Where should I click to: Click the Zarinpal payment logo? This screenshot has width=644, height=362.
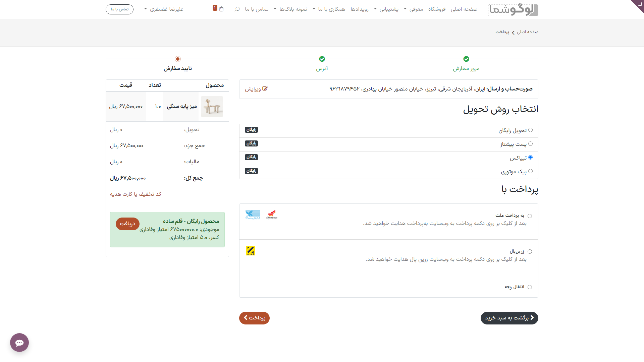tap(251, 251)
